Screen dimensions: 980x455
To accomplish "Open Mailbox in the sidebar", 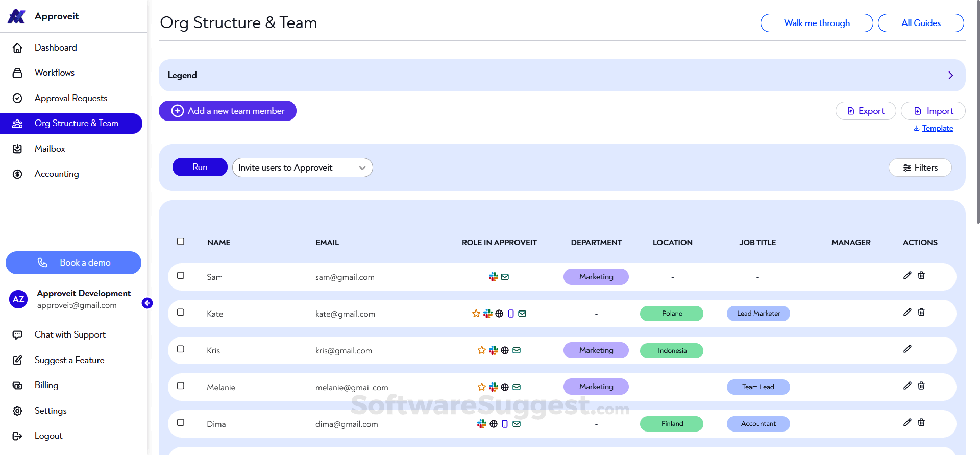I will (x=50, y=149).
